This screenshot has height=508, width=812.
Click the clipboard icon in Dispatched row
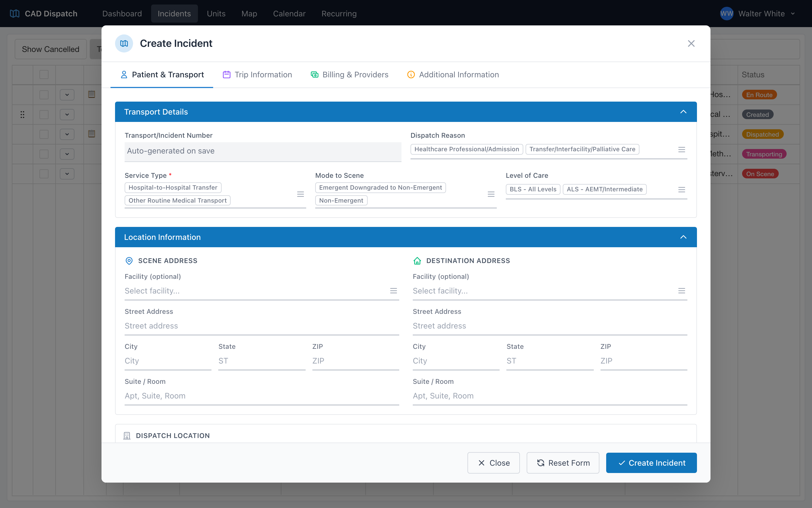(92, 134)
